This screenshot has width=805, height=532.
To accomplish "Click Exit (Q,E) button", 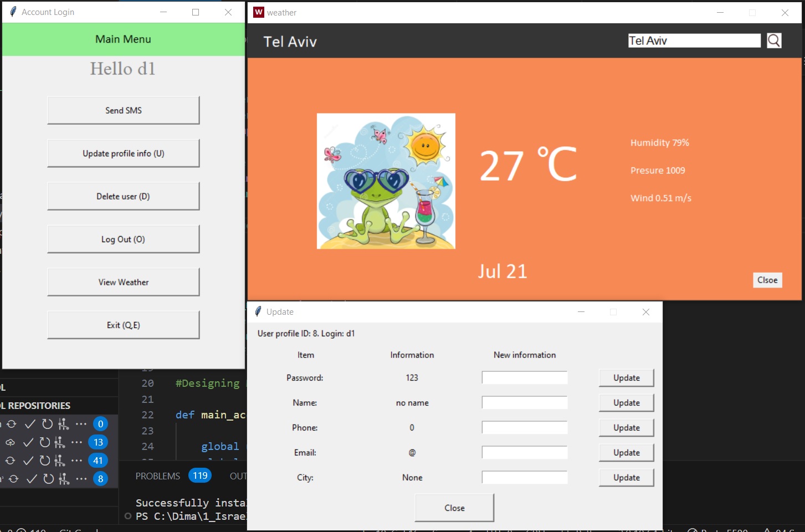I will click(x=124, y=325).
